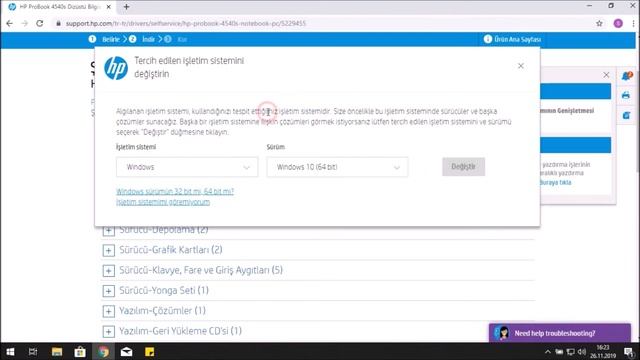Go back in the browser
The image size is (640, 360).
(x=10, y=24)
